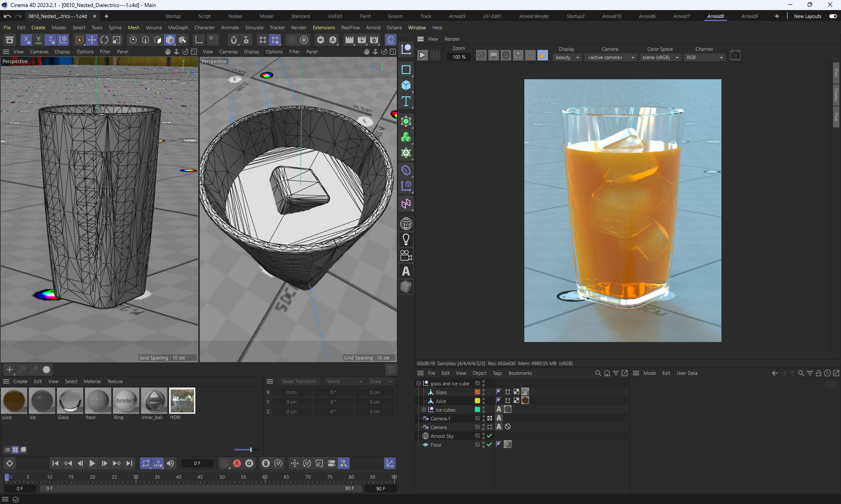
Task: Select the HDRI material thumbnail
Action: [x=182, y=401]
